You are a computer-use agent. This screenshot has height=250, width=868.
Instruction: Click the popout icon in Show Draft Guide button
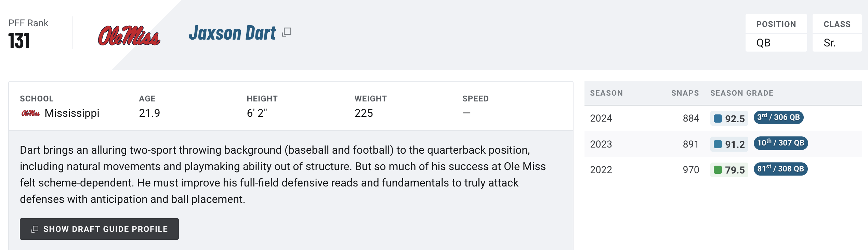pyautogui.click(x=35, y=229)
